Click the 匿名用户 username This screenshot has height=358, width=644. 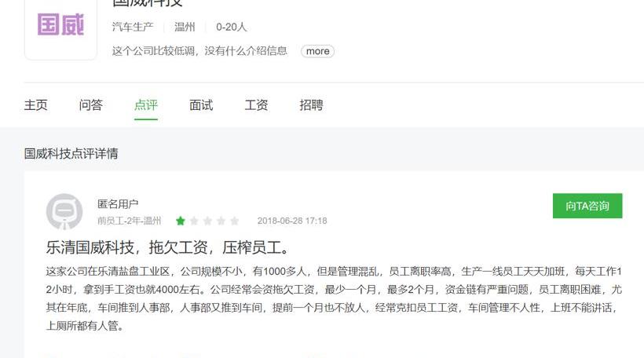tap(118, 203)
